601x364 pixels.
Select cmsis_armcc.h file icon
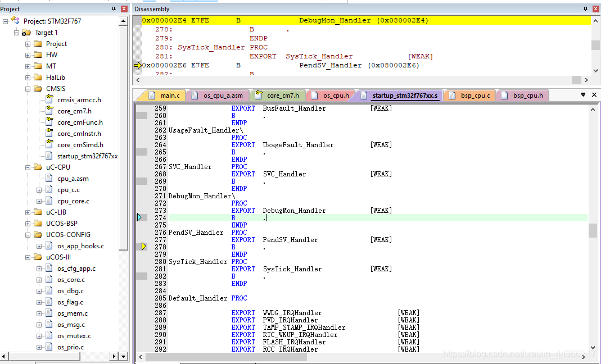point(49,99)
